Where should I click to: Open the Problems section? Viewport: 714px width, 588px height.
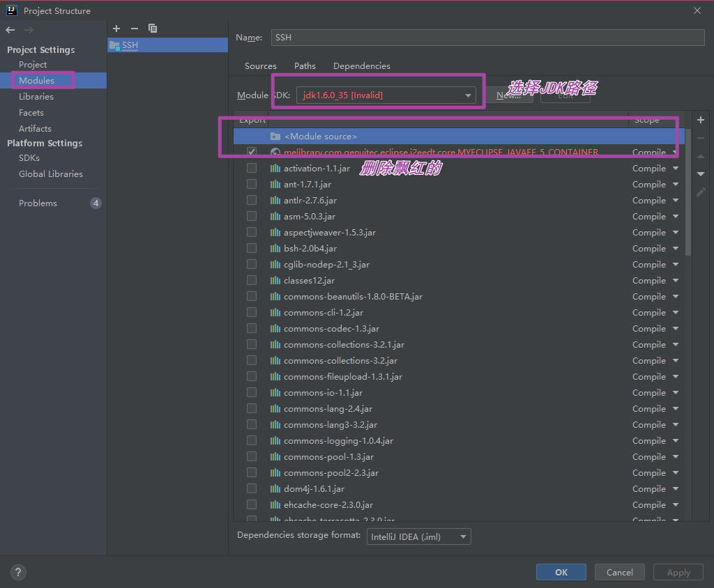click(38, 203)
